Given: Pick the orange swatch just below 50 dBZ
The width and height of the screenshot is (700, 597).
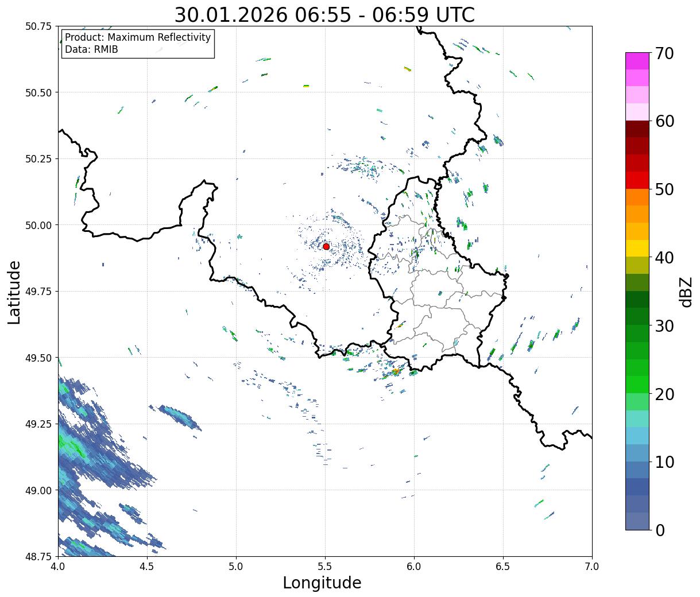Looking at the screenshot, I should 637,197.
